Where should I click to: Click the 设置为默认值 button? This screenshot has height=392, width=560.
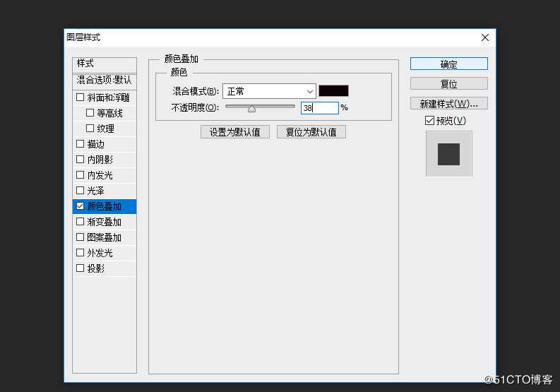tap(235, 132)
